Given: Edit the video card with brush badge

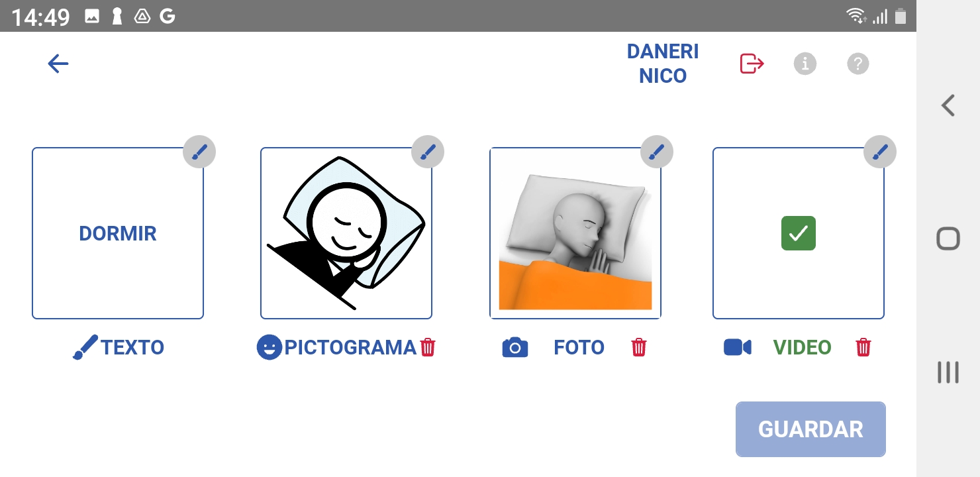Looking at the screenshot, I should [880, 152].
